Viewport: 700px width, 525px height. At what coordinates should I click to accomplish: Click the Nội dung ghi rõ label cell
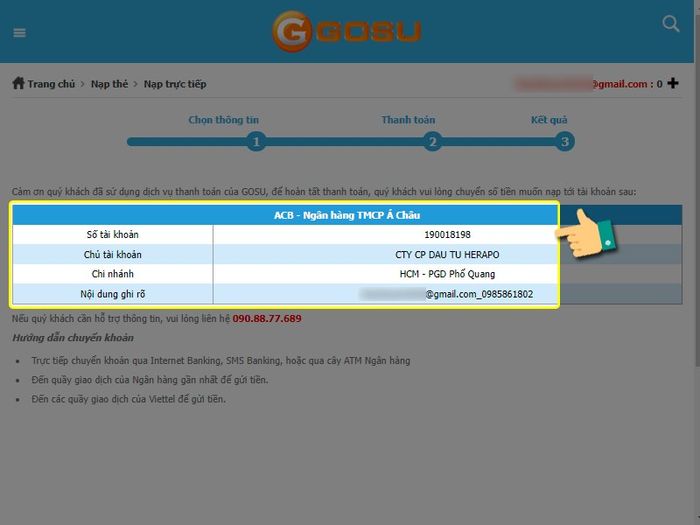click(112, 294)
